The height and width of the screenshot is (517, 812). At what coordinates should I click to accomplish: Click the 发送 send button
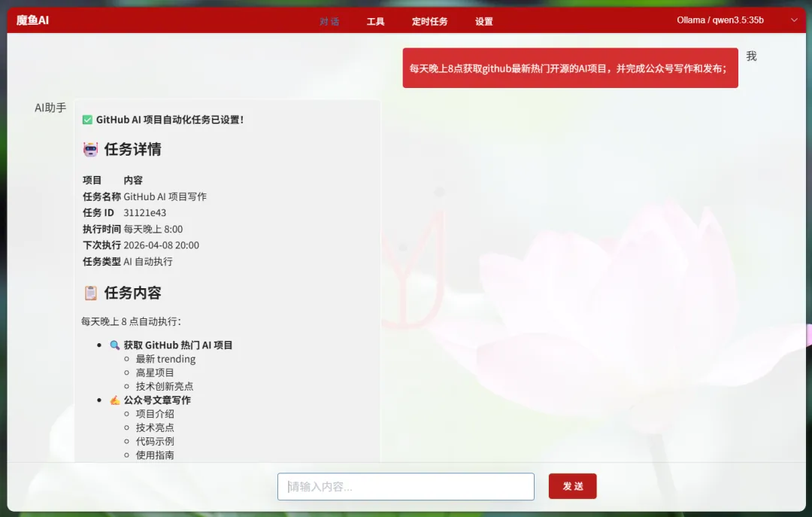[x=572, y=486]
